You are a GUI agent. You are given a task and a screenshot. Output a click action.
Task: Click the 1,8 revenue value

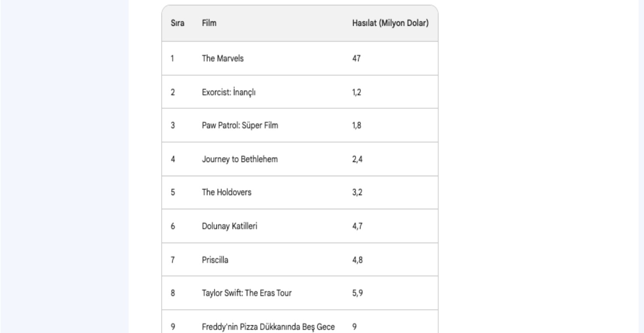click(356, 125)
